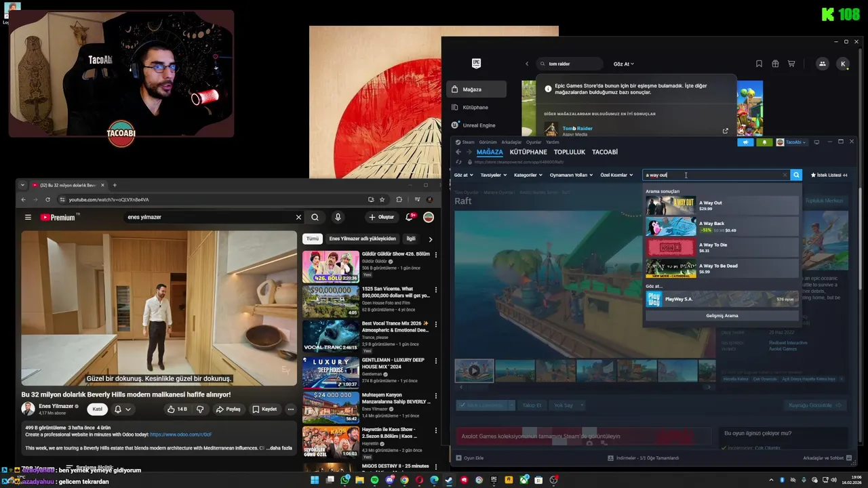
Task: Click the YouTube Premium logo
Action: click(x=60, y=217)
